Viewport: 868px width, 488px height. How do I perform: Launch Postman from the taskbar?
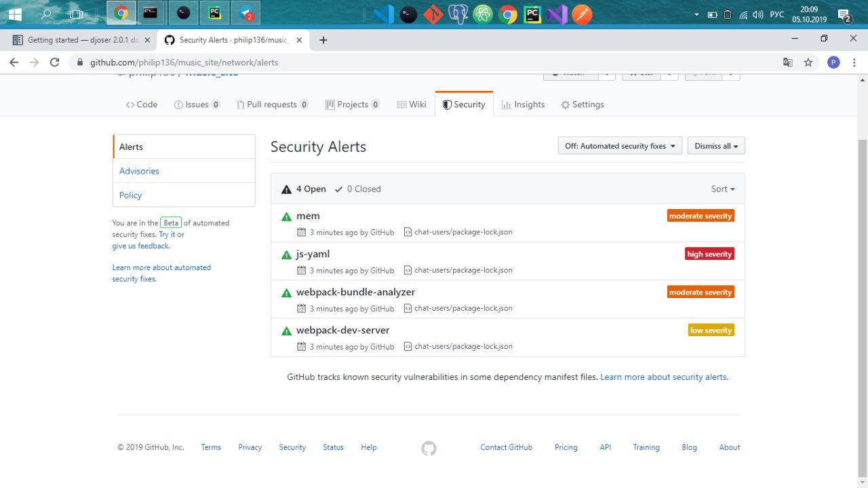[582, 14]
